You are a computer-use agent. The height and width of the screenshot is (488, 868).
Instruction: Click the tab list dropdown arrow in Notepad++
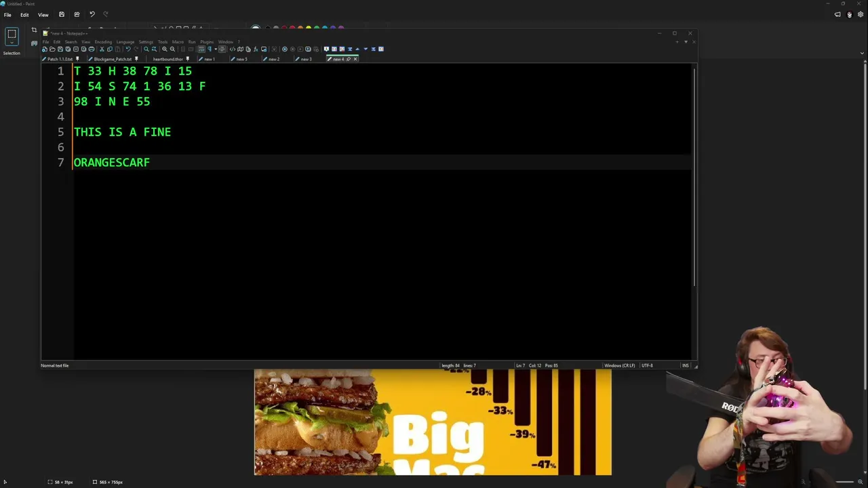686,42
